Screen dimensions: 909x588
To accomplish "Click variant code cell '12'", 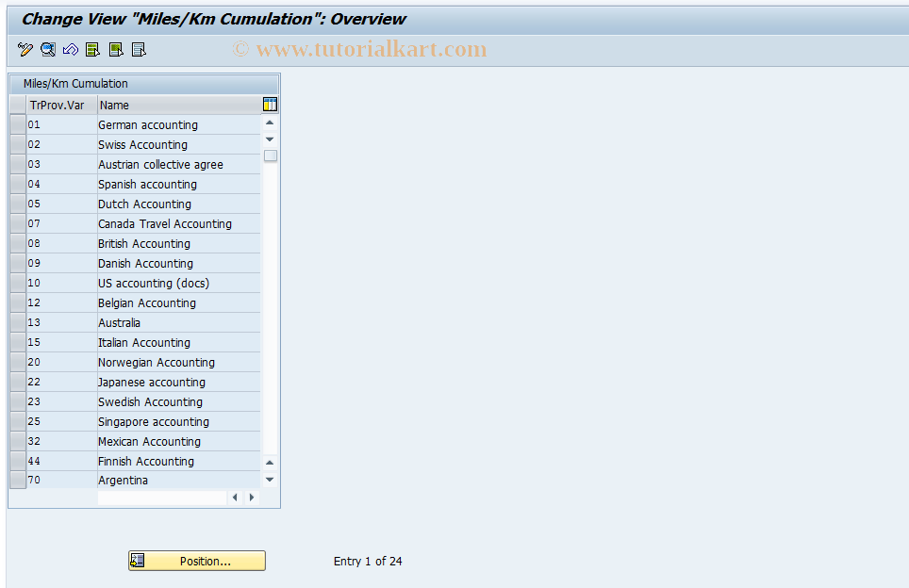I will point(61,302).
